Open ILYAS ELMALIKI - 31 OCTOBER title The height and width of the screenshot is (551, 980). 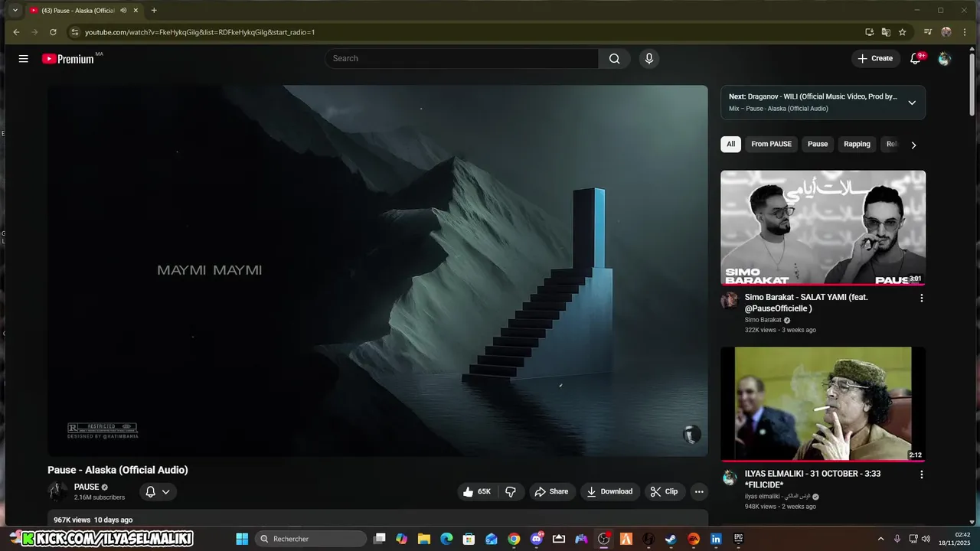point(812,479)
